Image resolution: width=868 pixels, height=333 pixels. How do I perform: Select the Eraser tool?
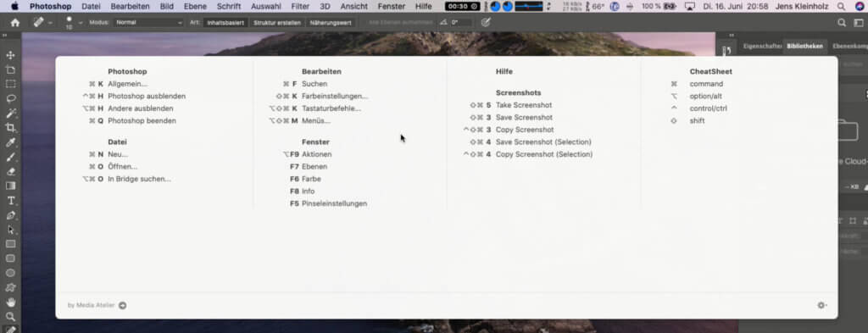pyautogui.click(x=10, y=171)
